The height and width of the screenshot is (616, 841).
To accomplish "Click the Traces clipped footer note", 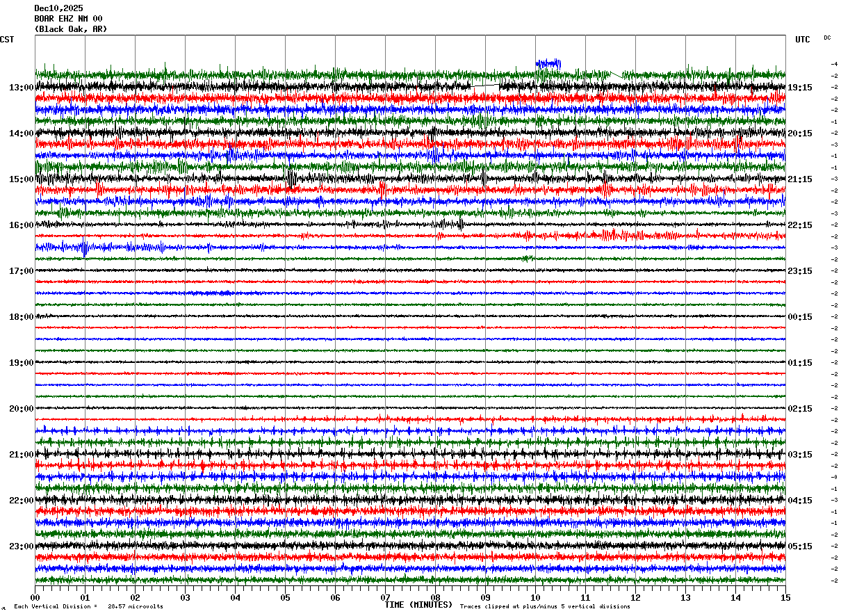I will click(545, 606).
